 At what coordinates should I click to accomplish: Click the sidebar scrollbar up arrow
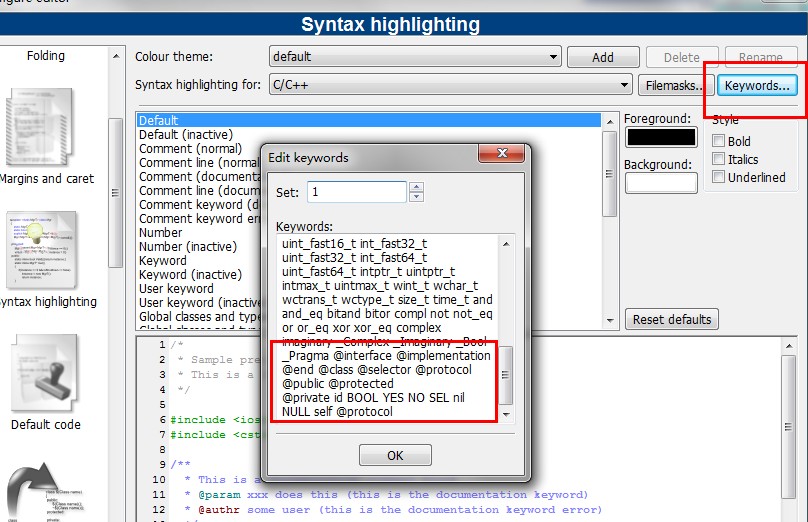point(116,56)
